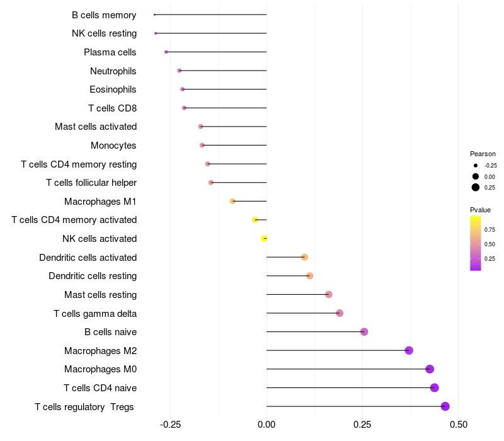
Task: Click the Dendritic cells resting data point
Action: 309,276
